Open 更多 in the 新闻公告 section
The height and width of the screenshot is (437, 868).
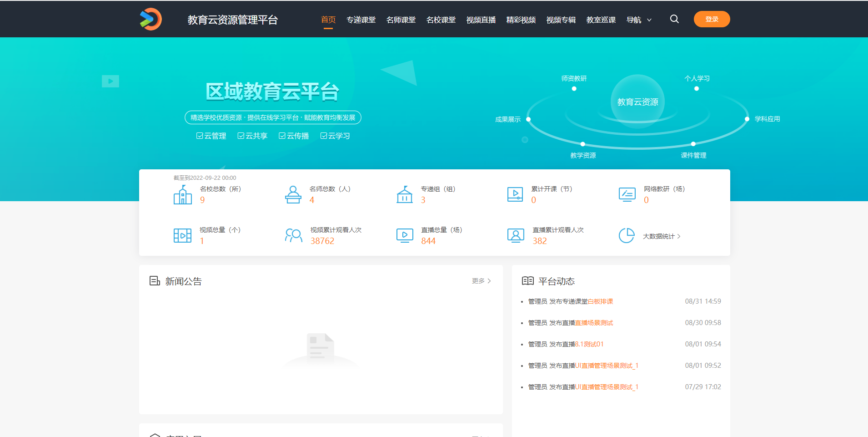click(481, 281)
